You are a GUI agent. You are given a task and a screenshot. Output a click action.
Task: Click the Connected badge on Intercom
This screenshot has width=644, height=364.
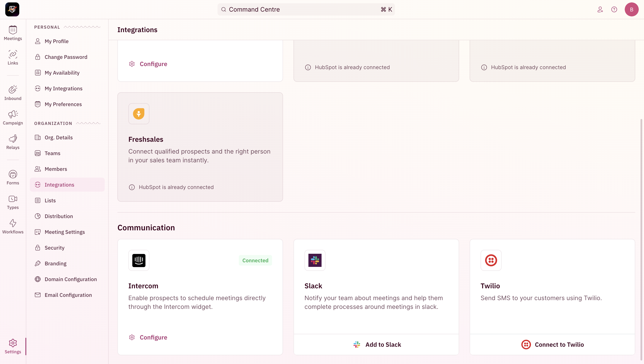pyautogui.click(x=255, y=260)
